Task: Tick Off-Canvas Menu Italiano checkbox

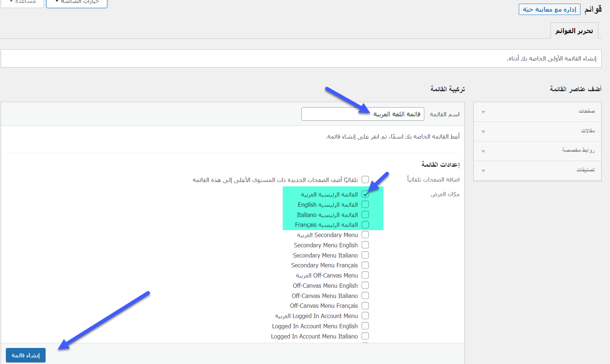Action: (x=365, y=296)
